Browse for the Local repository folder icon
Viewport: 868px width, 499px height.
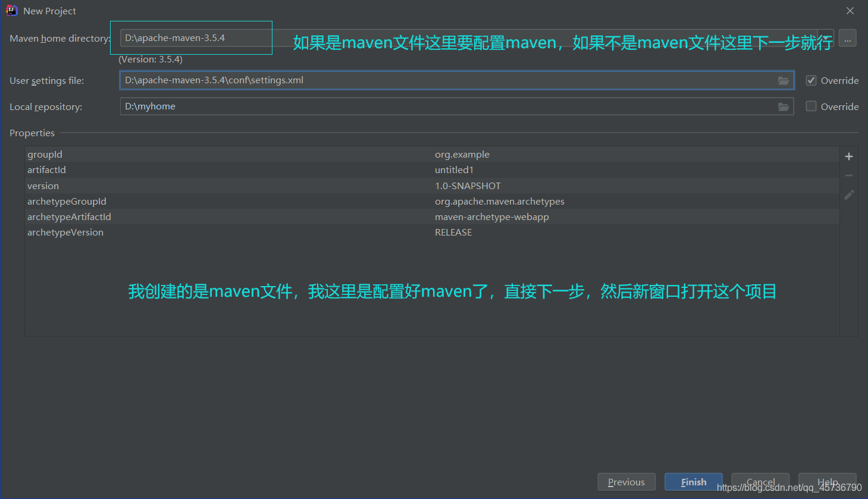pyautogui.click(x=784, y=106)
